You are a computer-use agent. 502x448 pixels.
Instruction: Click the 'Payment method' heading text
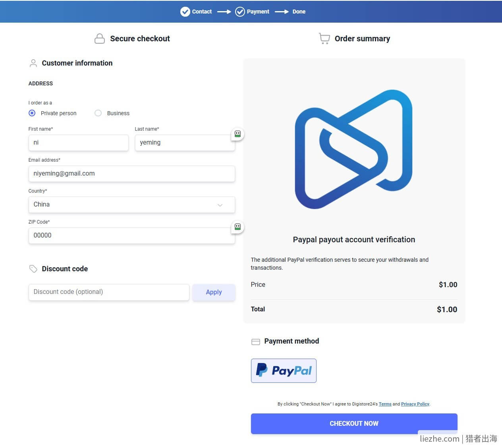point(292,341)
